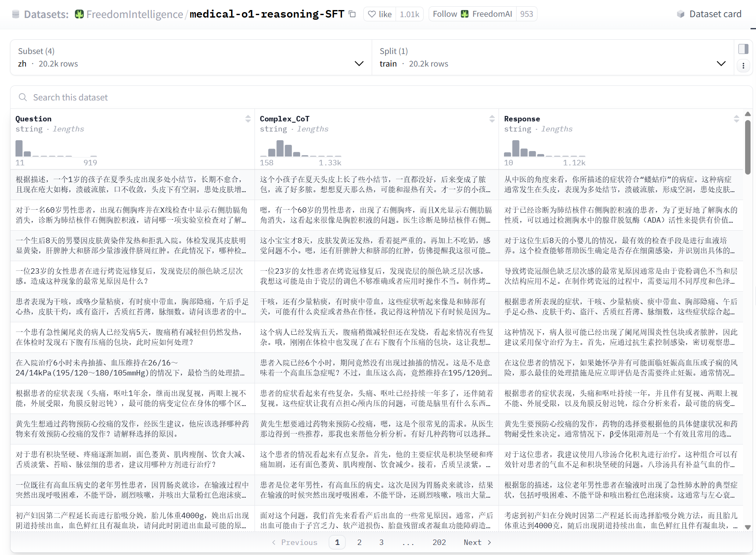Sort by the Complex_CoT column arrows
Image resolution: width=756 pixels, height=555 pixels.
(492, 119)
